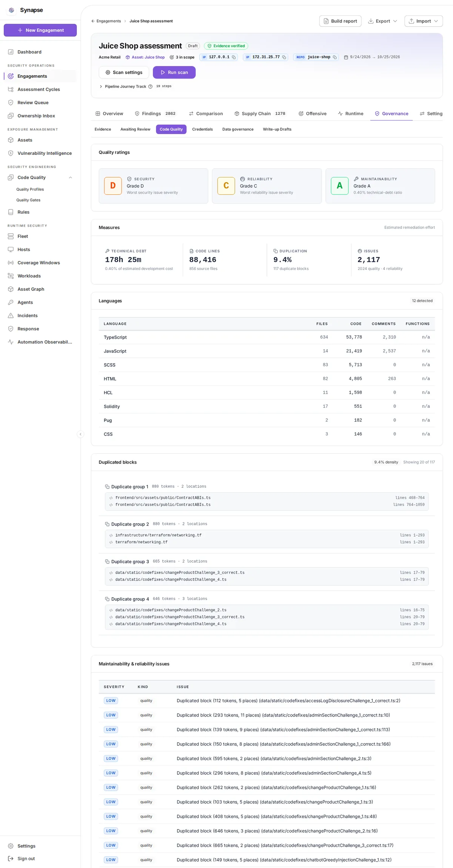The height and width of the screenshot is (868, 453).
Task: Click the Asset Graph cube icon
Action: [11, 289]
